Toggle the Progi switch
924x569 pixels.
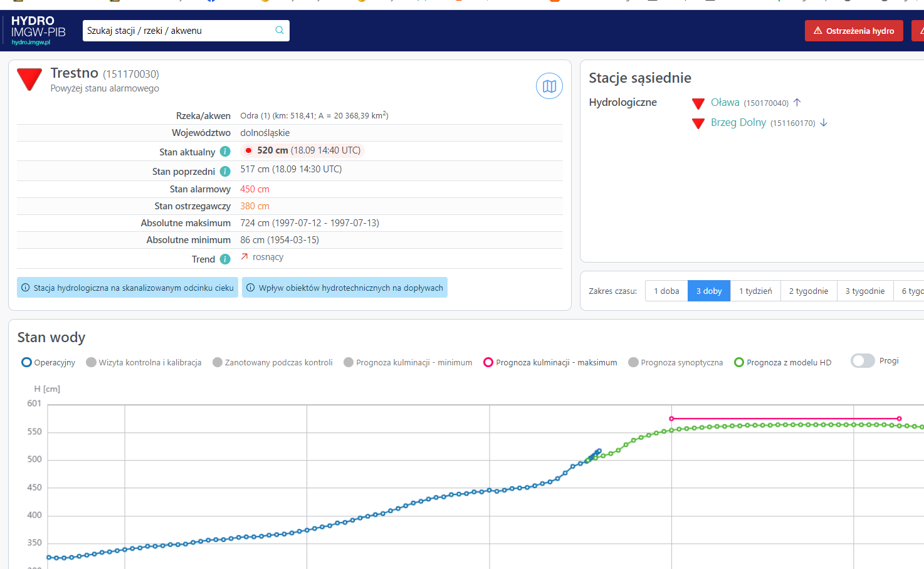[862, 361]
